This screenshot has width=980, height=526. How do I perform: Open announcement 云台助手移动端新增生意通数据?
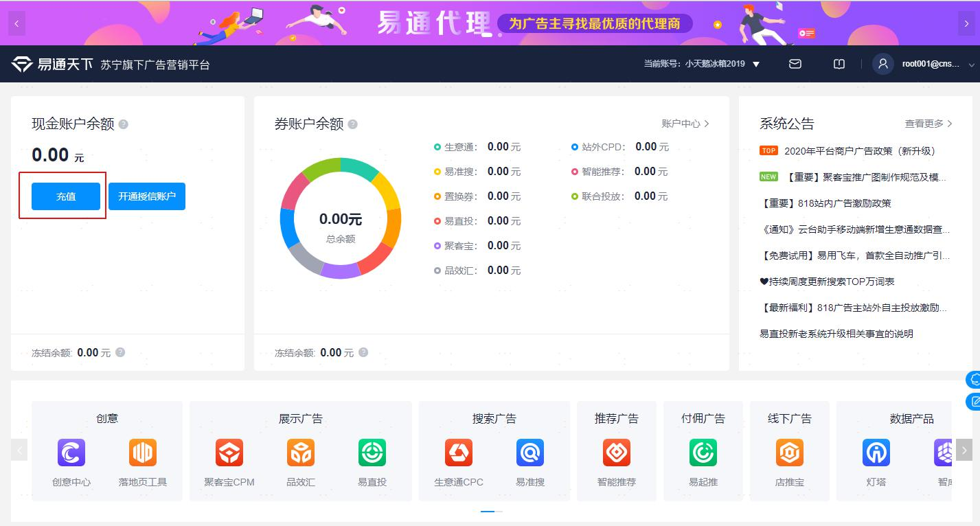855,229
